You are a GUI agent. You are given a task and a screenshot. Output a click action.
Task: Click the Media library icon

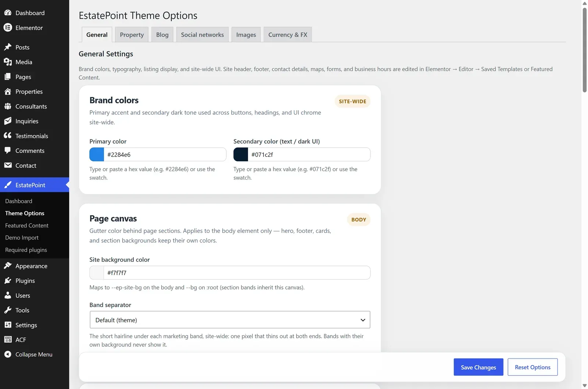8,62
